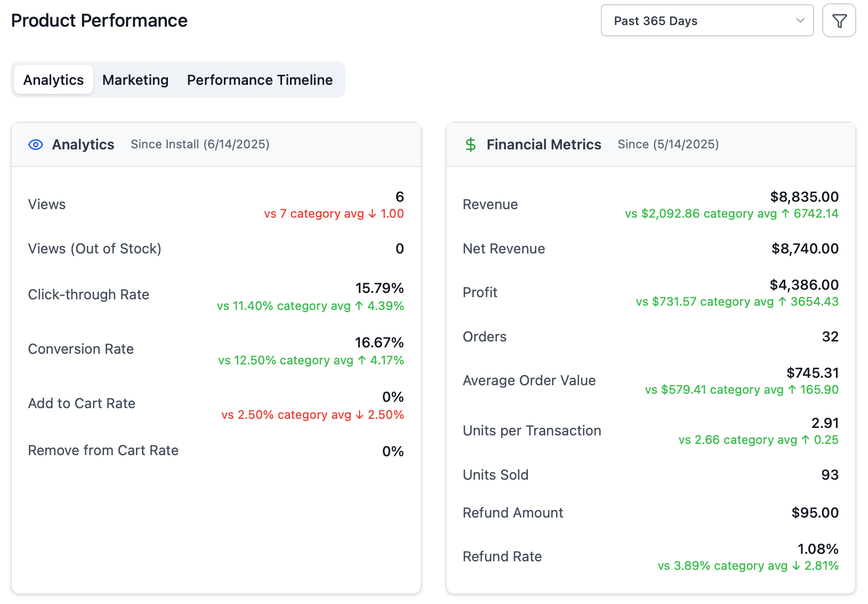The width and height of the screenshot is (868, 604).
Task: Click the green down arrow on Refund Rate
Action: 796,566
